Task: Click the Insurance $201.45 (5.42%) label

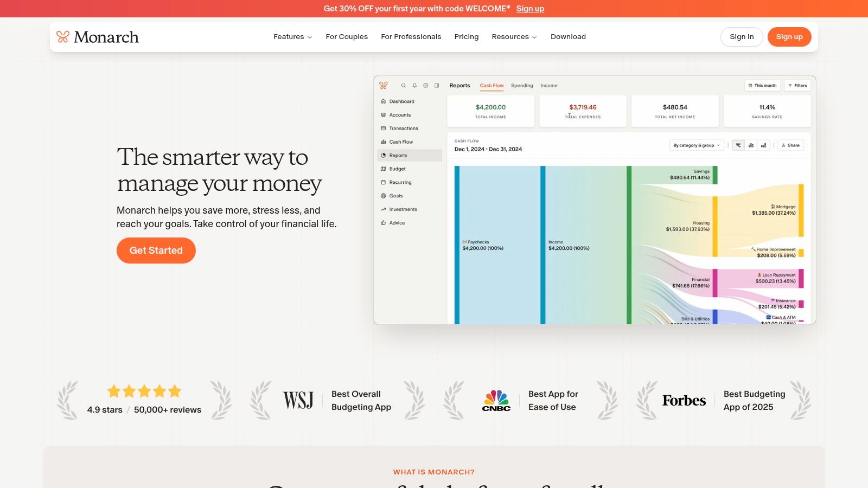Action: tap(777, 304)
